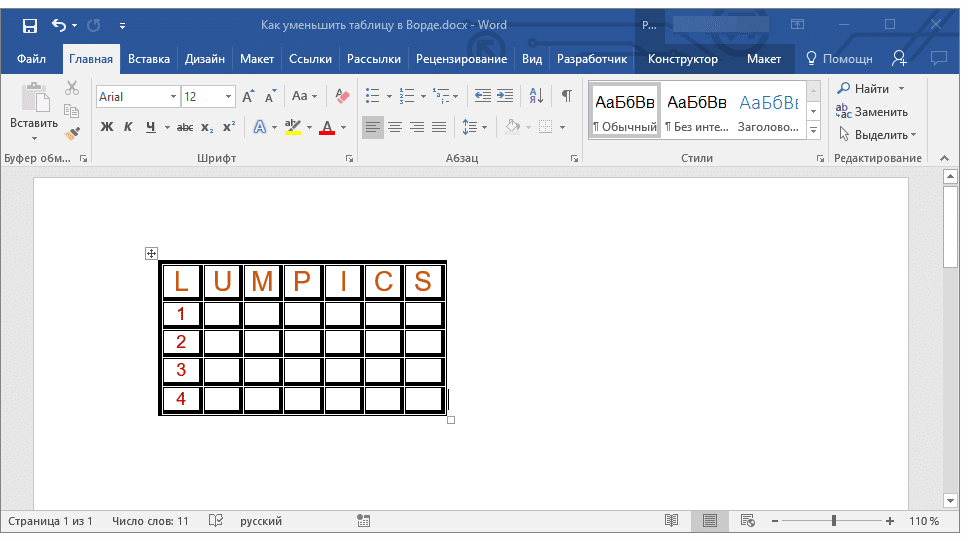The width and height of the screenshot is (968, 541).
Task: Increase font size with the large A
Action: pyautogui.click(x=248, y=96)
